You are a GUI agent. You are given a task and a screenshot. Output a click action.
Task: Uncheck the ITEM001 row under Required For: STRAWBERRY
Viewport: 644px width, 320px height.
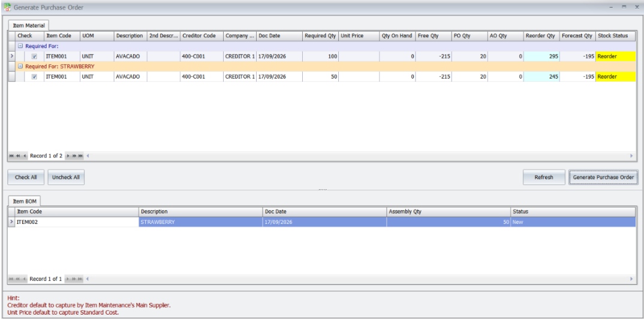pos(35,76)
